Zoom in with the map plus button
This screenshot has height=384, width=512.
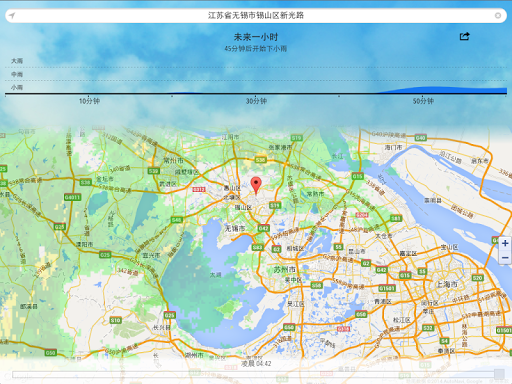pyautogui.click(x=505, y=243)
